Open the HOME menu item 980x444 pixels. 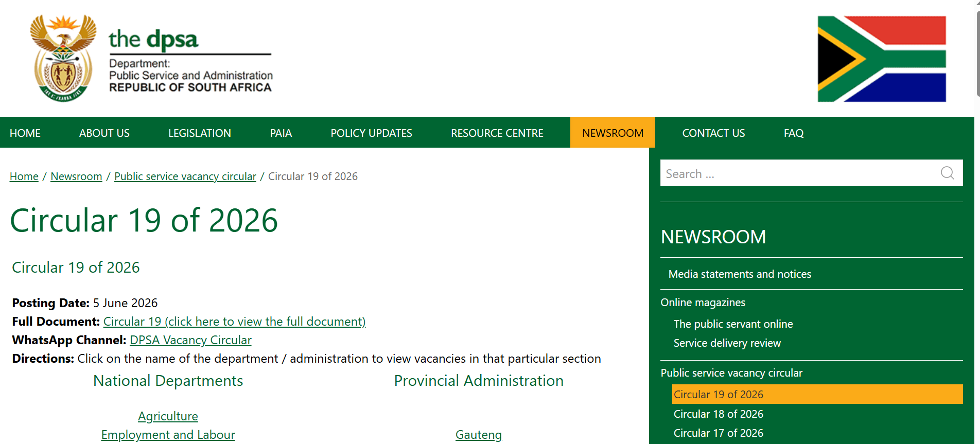[25, 133]
